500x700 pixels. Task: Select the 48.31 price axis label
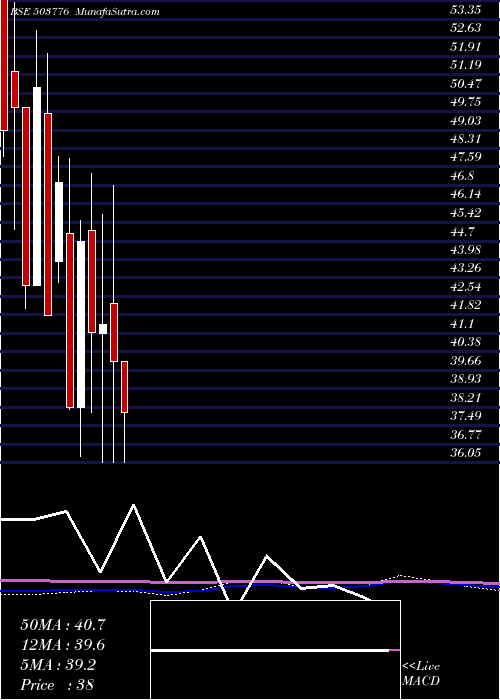tap(466, 139)
